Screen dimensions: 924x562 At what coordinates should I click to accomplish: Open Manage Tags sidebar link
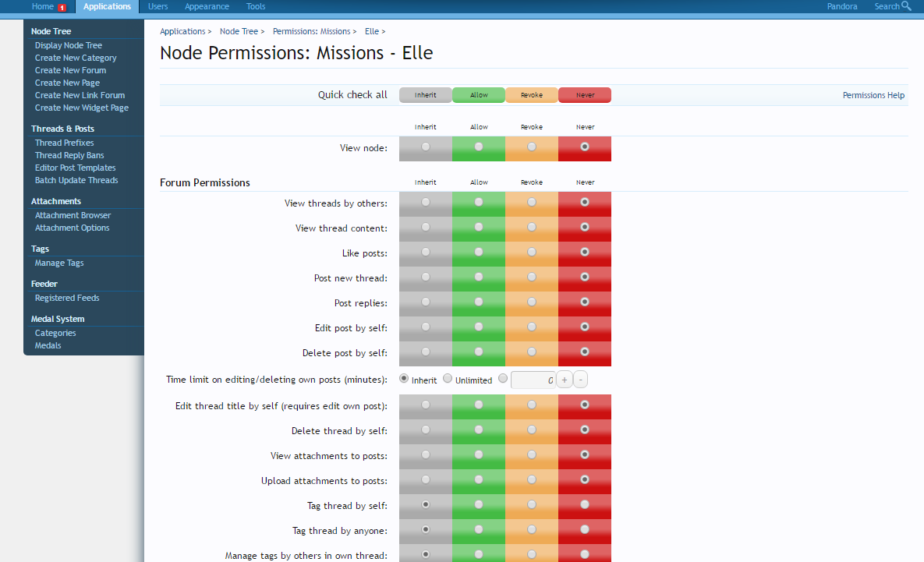tap(59, 263)
